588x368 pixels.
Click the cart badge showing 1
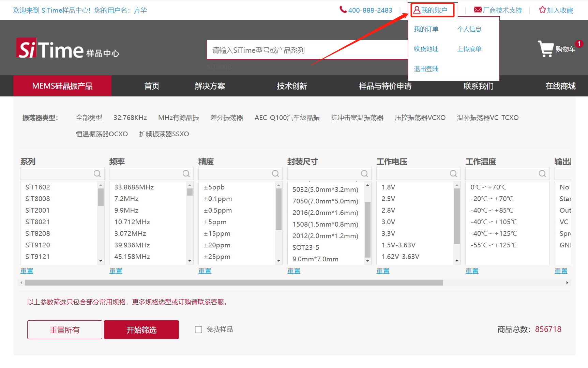pyautogui.click(x=579, y=44)
